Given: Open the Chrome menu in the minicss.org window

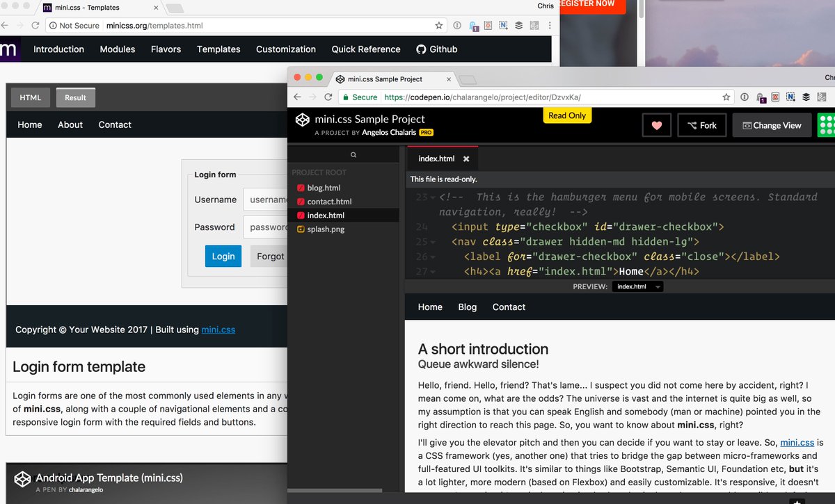Looking at the screenshot, I should click(548, 26).
